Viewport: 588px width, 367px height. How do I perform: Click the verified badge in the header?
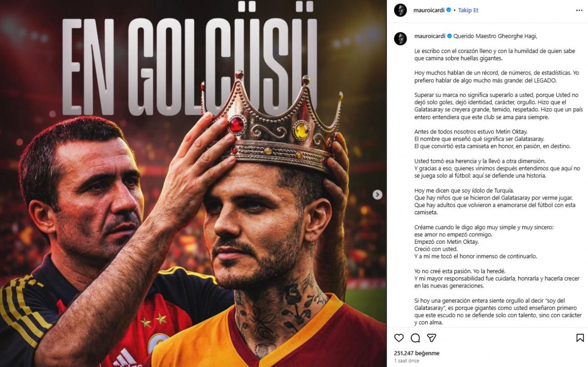pyautogui.click(x=448, y=10)
